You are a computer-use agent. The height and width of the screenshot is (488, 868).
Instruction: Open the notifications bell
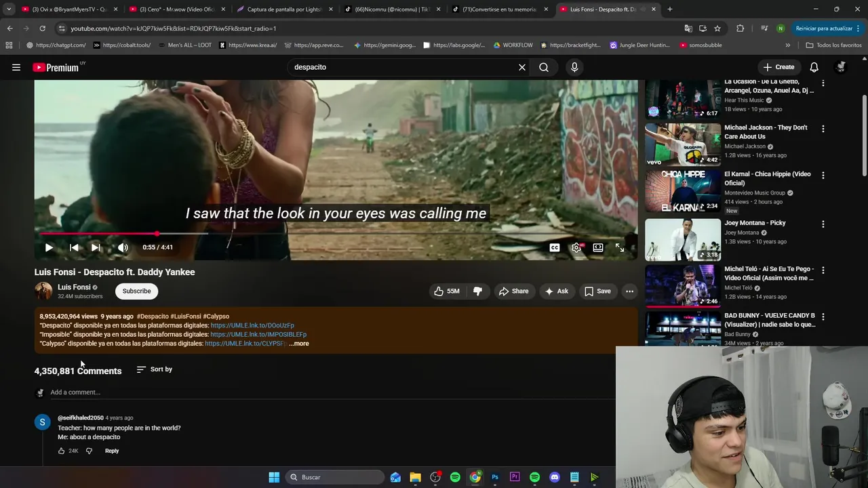point(814,67)
